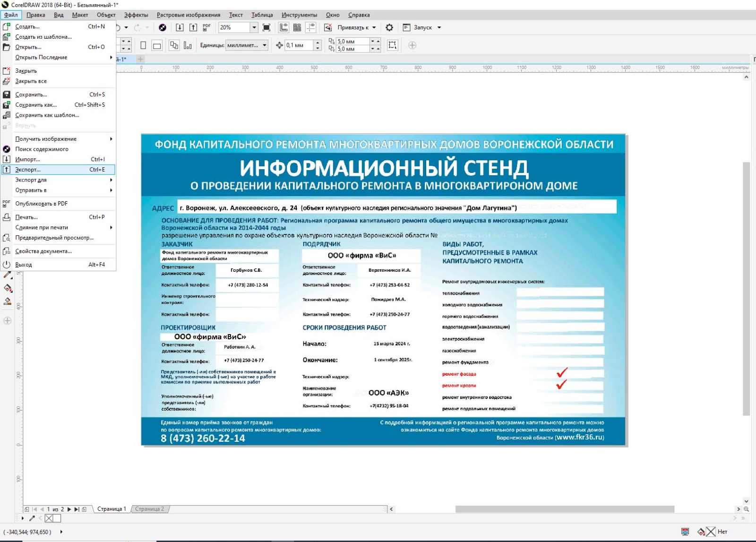756x542 pixels.
Task: Expand the Слияние при печати submenu
Action: [58, 228]
